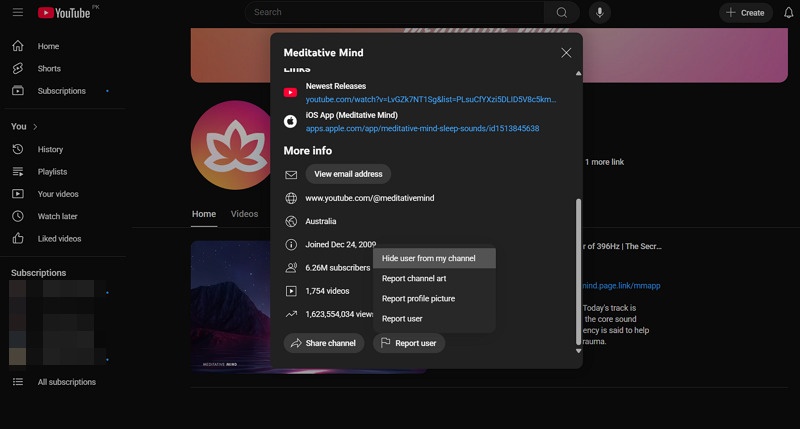Expand the You section chevron

35,127
